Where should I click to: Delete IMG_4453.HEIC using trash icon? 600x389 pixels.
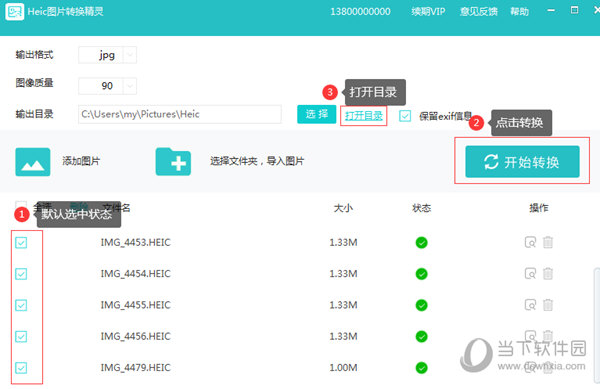click(x=548, y=242)
